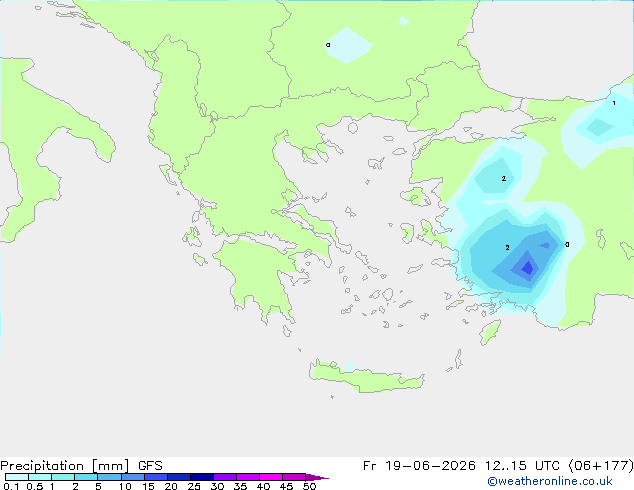634x490 pixels.
Task: Click the "12..15 UTC" time text
Action: (524, 466)
